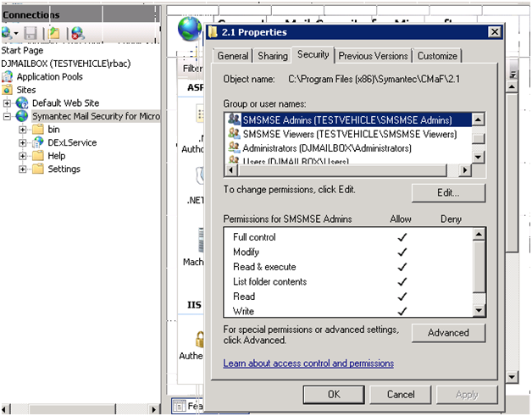This screenshot has height=416, width=532.
Task: Click the DExLService application icon
Action: [x=38, y=142]
